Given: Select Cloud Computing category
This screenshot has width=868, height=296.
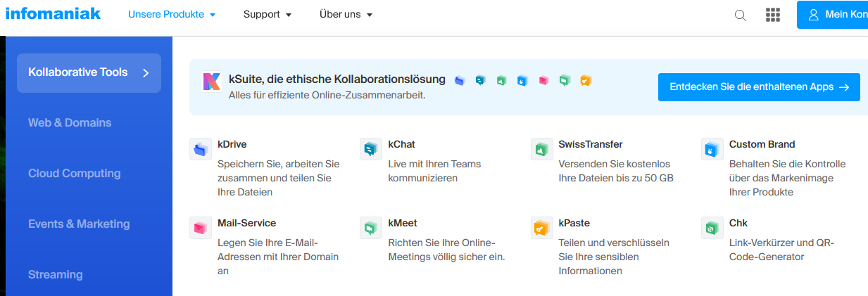Looking at the screenshot, I should (x=74, y=174).
